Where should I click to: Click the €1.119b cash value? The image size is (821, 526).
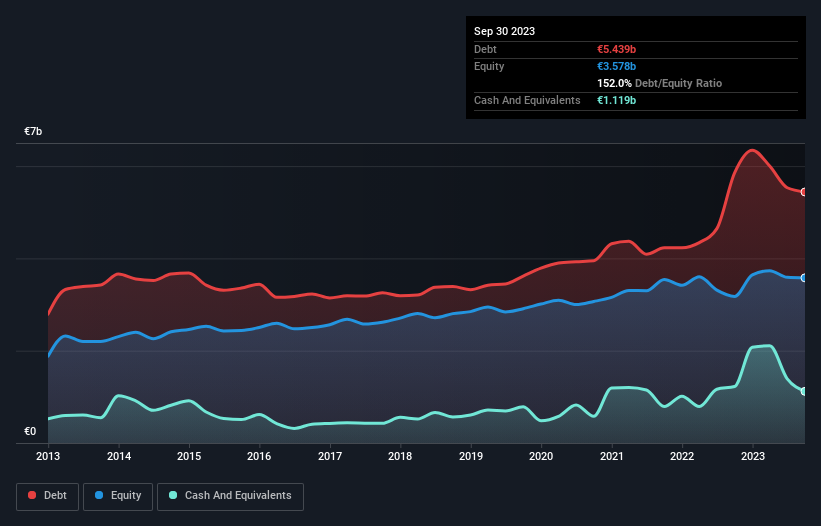616,100
